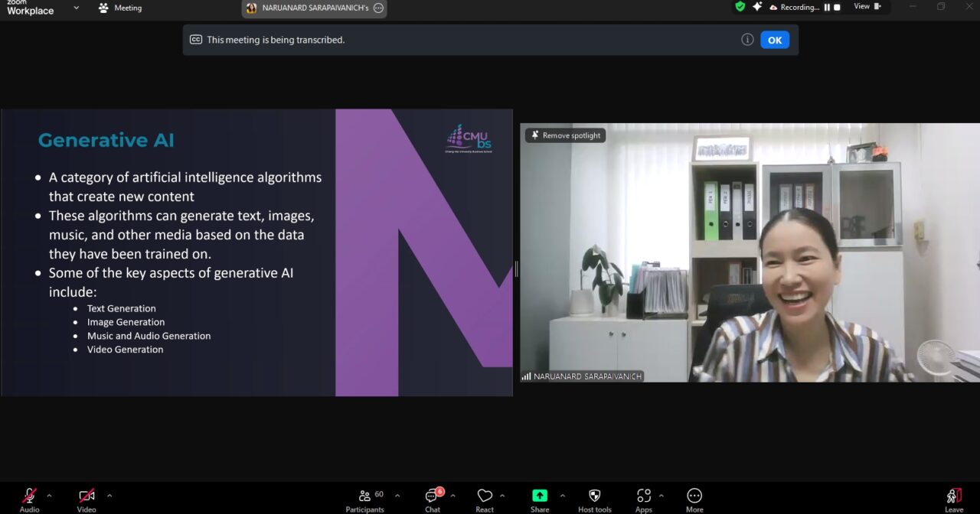Image resolution: width=980 pixels, height=514 pixels.
Task: Click the More options button
Action: click(694, 497)
